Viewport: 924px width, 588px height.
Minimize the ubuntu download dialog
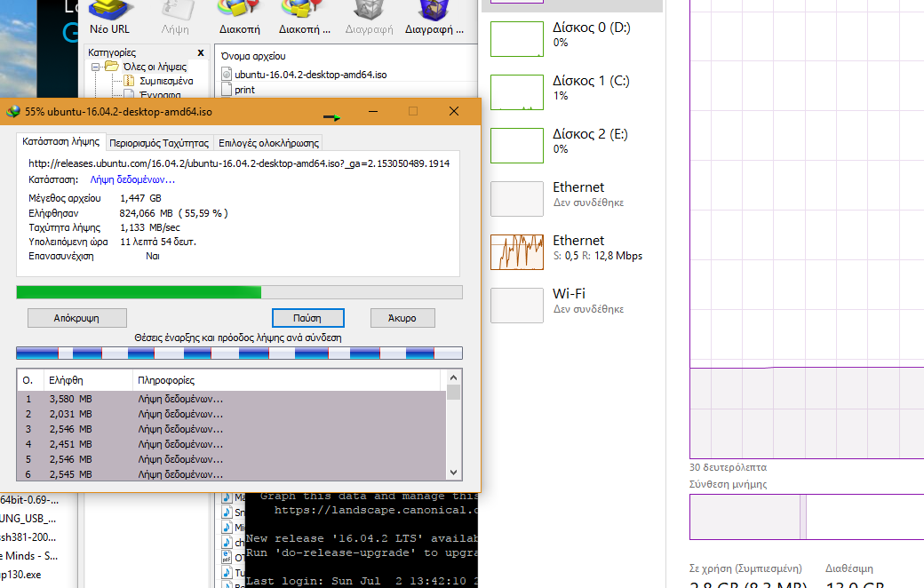(x=373, y=111)
